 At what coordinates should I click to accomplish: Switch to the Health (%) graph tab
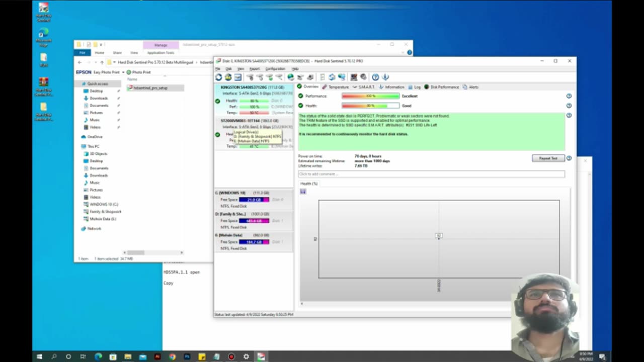point(309,184)
